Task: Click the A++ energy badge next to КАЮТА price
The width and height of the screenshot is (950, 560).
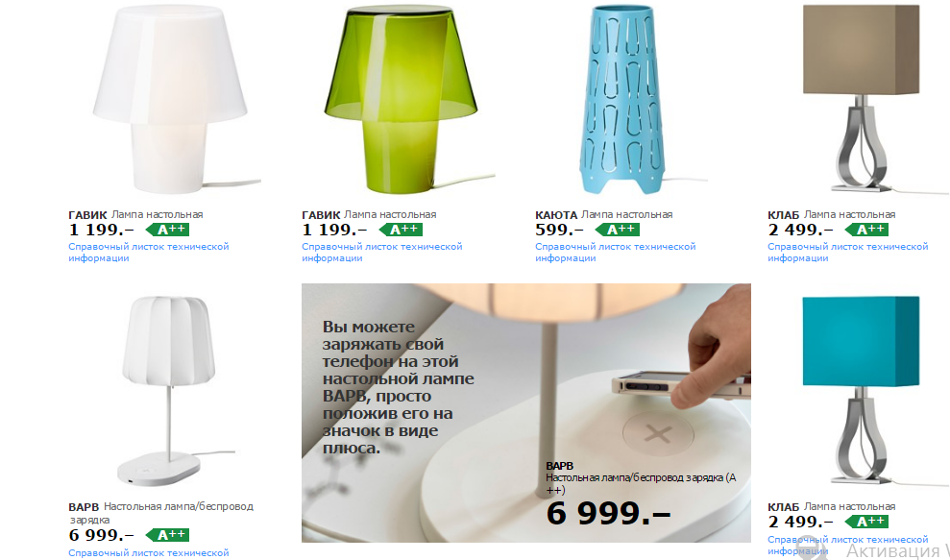Action: 618,230
